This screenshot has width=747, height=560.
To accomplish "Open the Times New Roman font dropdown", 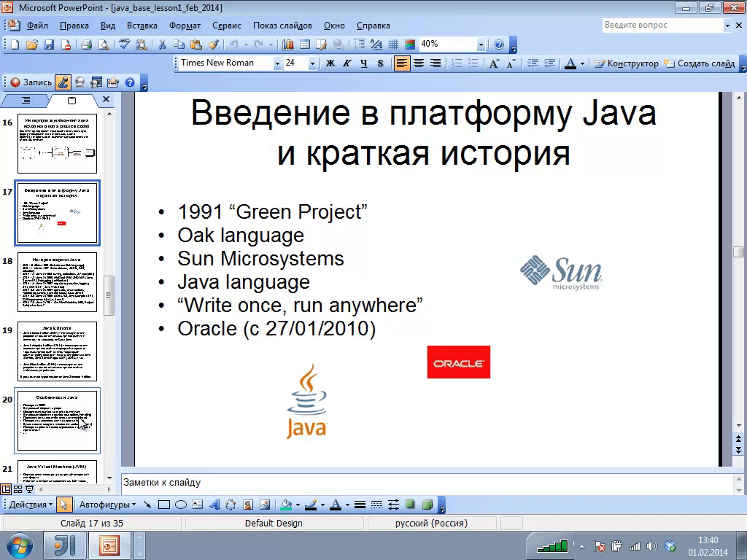I will pyautogui.click(x=276, y=63).
